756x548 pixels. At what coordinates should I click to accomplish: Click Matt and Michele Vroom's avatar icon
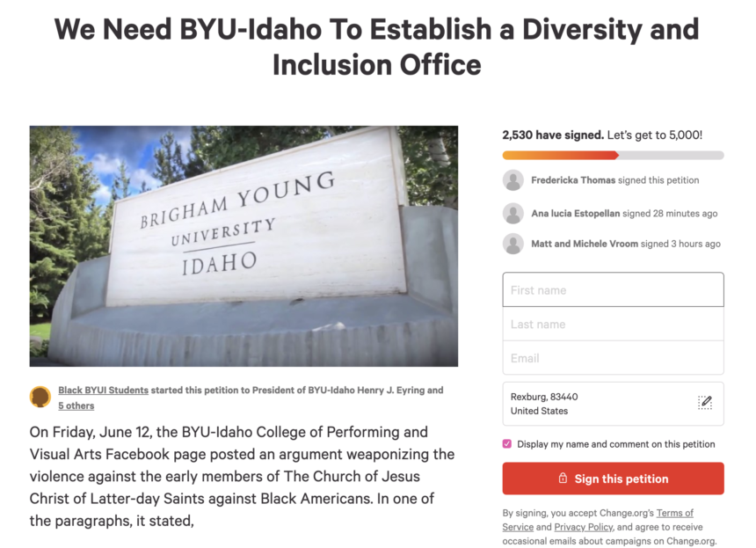pyautogui.click(x=513, y=244)
